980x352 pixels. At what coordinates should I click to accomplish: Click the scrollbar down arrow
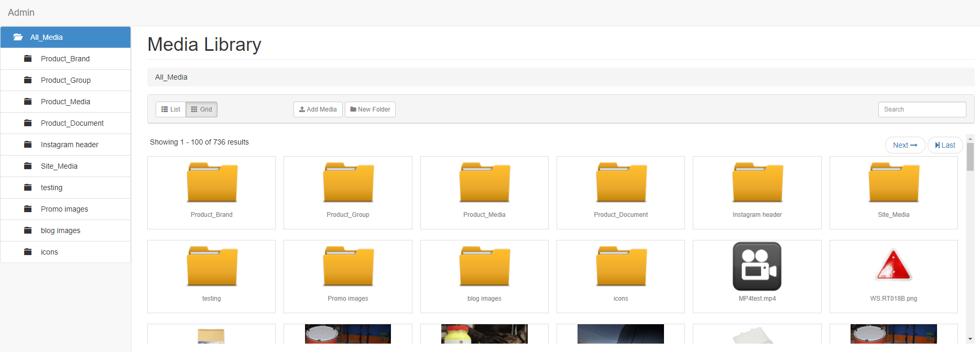pyautogui.click(x=970, y=339)
